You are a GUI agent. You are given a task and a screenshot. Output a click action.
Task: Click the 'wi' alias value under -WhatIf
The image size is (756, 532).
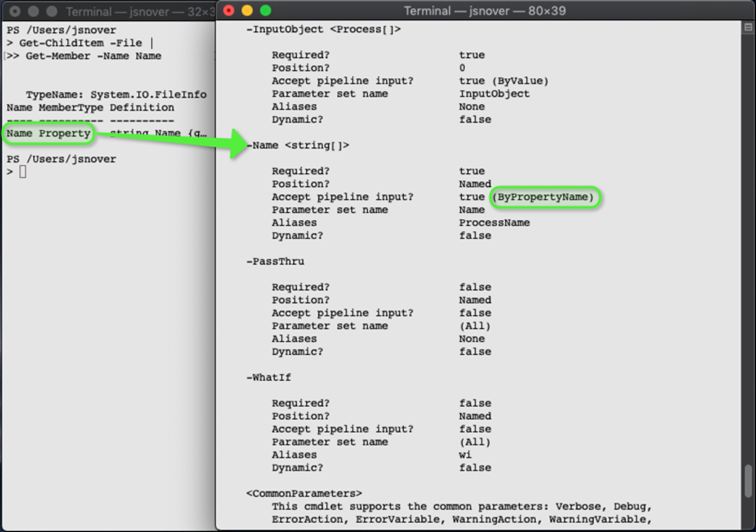(x=465, y=455)
